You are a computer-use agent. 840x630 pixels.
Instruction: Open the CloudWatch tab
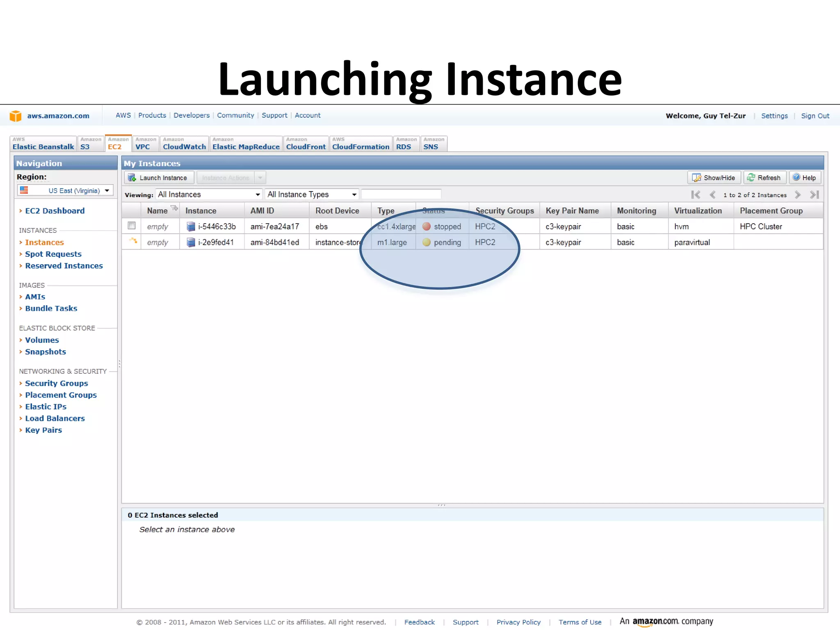coord(184,144)
